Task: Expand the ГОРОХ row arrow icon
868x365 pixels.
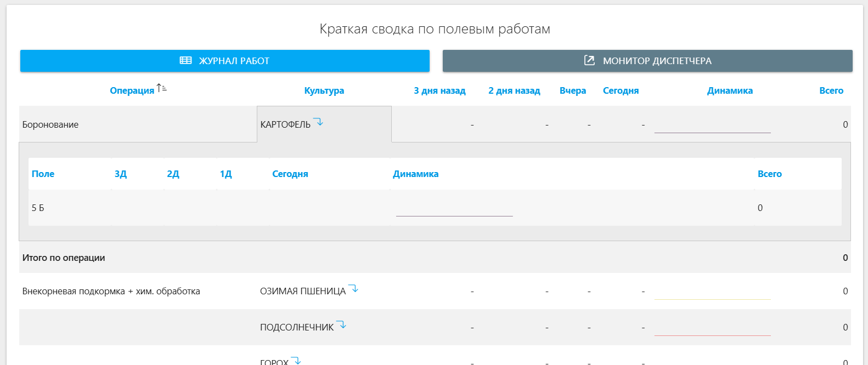Action: 296,361
